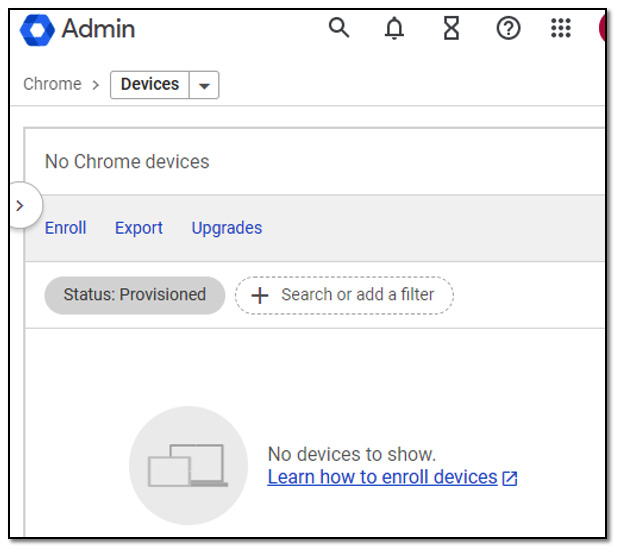Click the Status: Provisioned filter chip
Image resolution: width=620 pixels, height=555 pixels.
pos(135,295)
